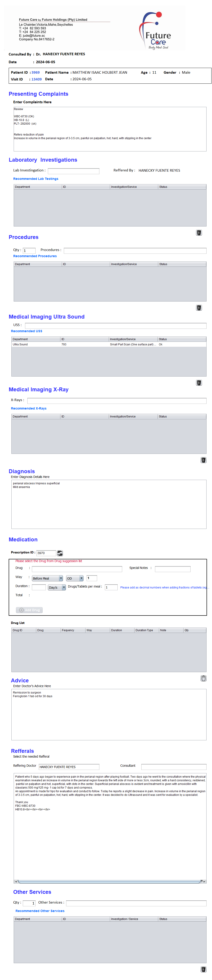
Task: Click the trash bin icon beside the Advice heading
Action: point(203,678)
